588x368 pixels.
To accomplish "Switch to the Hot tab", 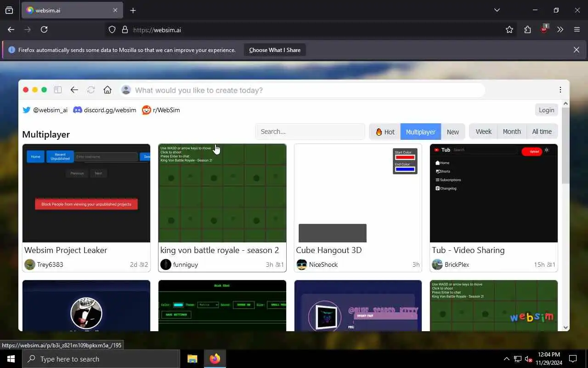I will click(x=385, y=132).
